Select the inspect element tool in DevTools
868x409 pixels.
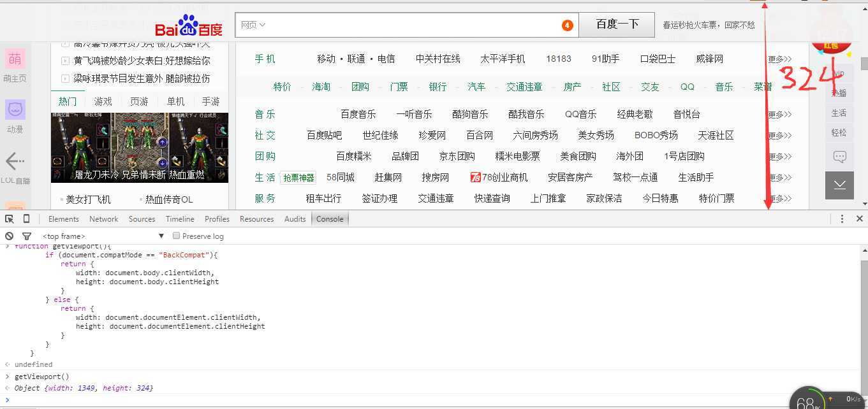10,219
